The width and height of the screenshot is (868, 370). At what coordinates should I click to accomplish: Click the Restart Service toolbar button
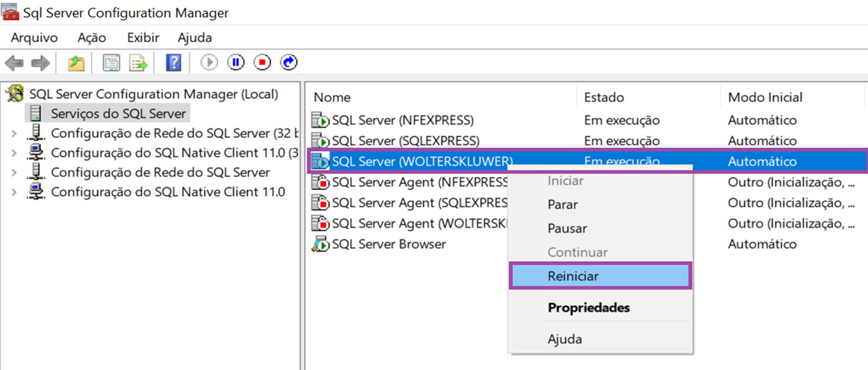tap(289, 63)
